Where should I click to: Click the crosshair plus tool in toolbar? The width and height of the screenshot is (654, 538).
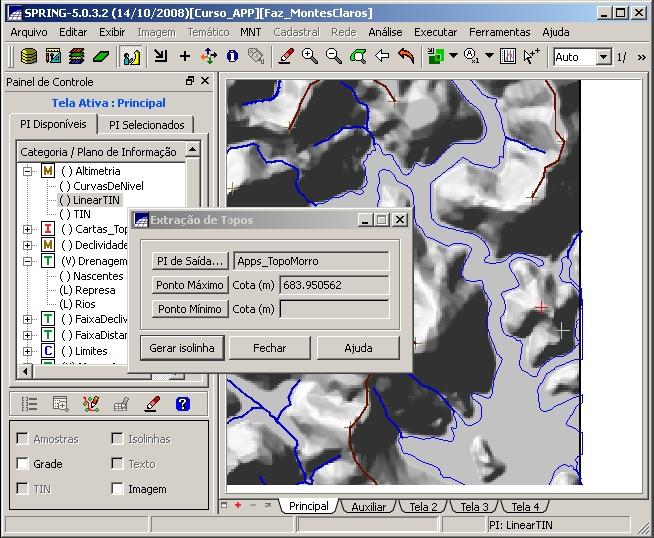[x=185, y=57]
